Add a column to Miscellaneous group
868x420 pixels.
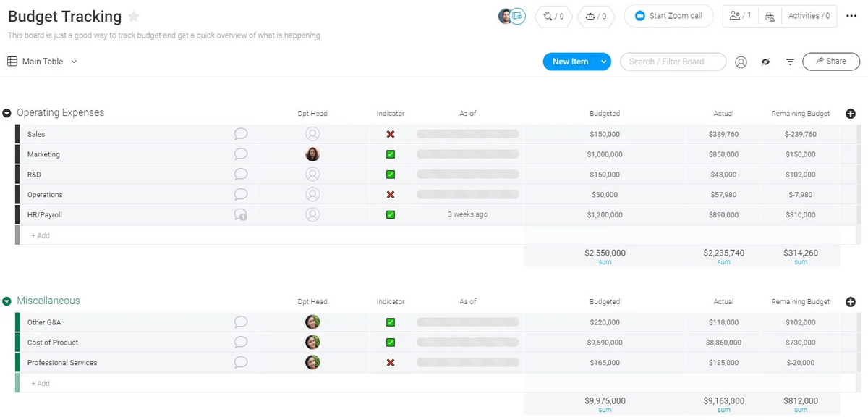click(851, 302)
